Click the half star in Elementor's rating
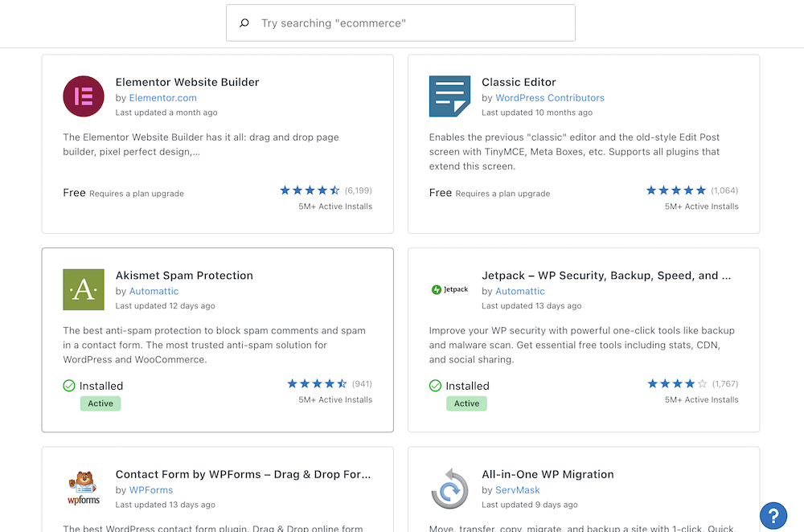This screenshot has height=532, width=804. click(x=336, y=190)
